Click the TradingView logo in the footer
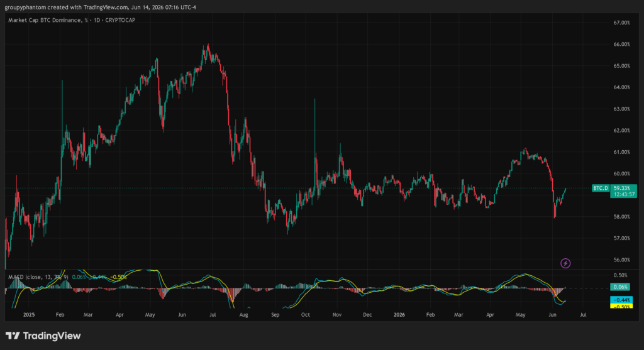Image resolution: width=644 pixels, height=350 pixels. point(43,336)
